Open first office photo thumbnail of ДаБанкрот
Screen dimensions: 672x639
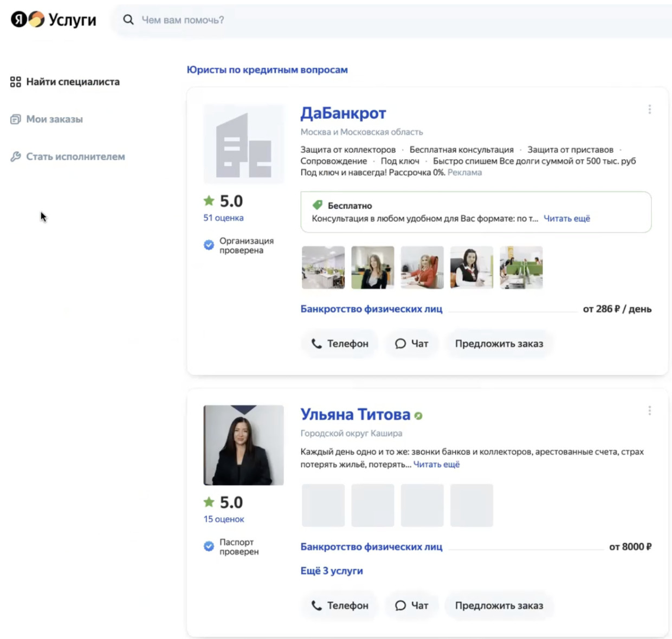(323, 267)
